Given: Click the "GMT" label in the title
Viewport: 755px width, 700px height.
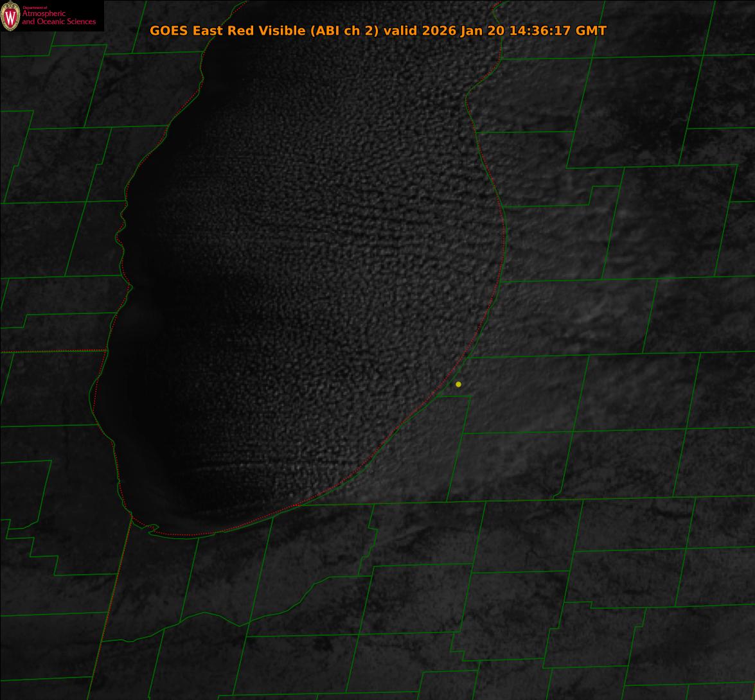Looking at the screenshot, I should [x=591, y=31].
